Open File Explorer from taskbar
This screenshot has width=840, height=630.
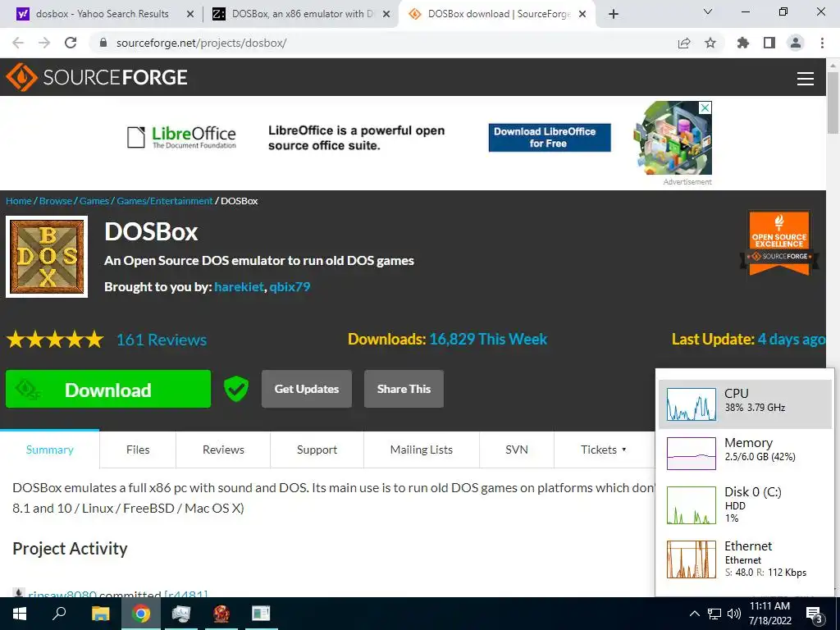100,614
